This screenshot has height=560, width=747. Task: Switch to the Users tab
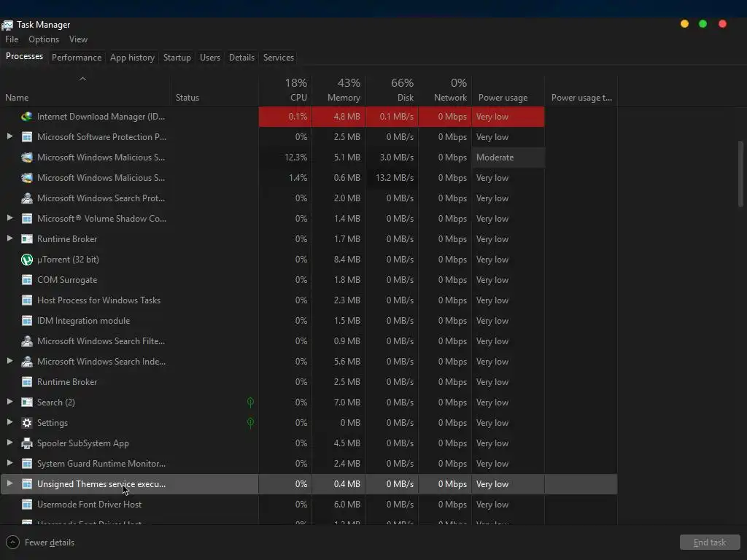pos(210,58)
